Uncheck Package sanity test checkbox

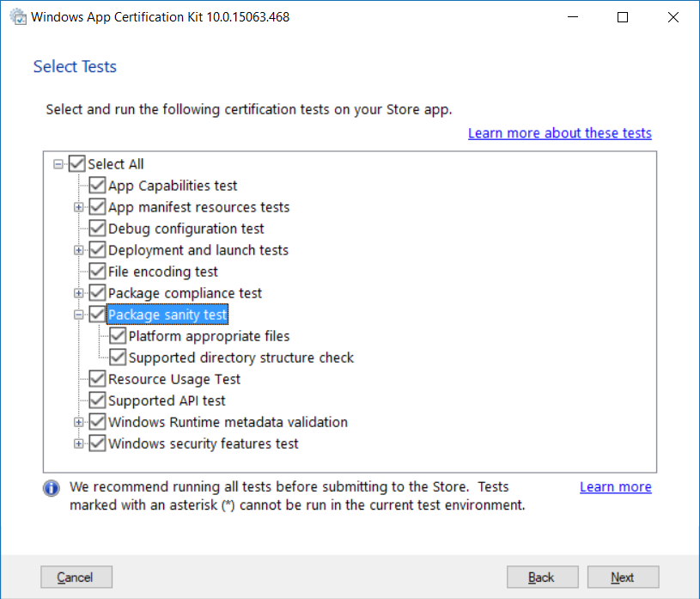[x=97, y=315]
